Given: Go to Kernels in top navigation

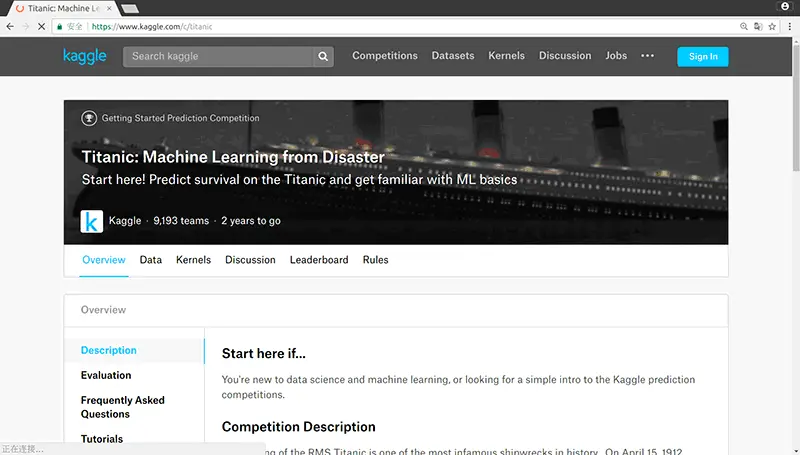Looking at the screenshot, I should click(x=506, y=56).
